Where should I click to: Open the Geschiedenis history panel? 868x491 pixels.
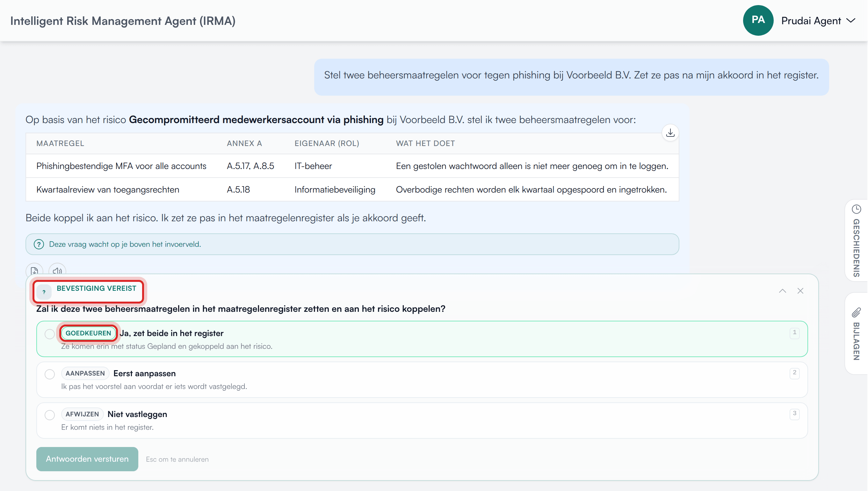click(856, 240)
